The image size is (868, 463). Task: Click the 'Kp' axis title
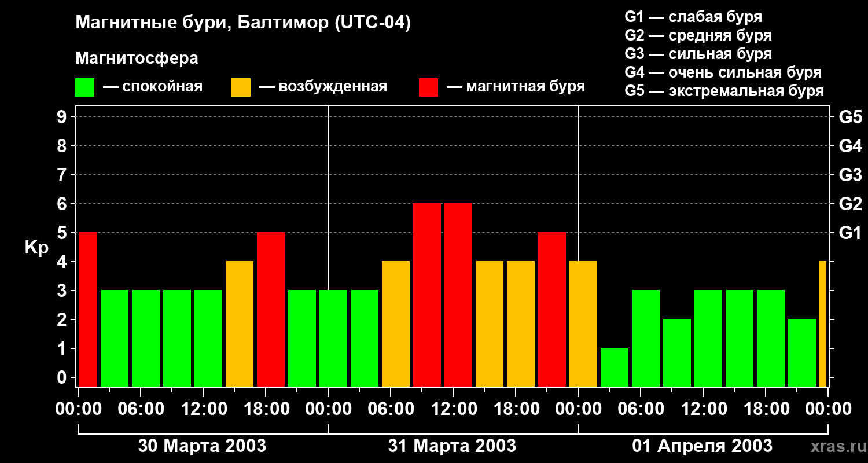(36, 248)
